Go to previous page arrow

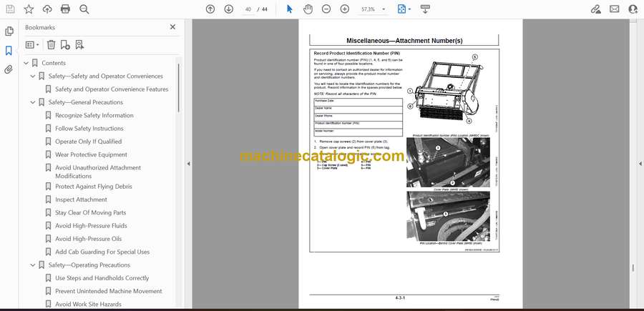click(x=210, y=9)
